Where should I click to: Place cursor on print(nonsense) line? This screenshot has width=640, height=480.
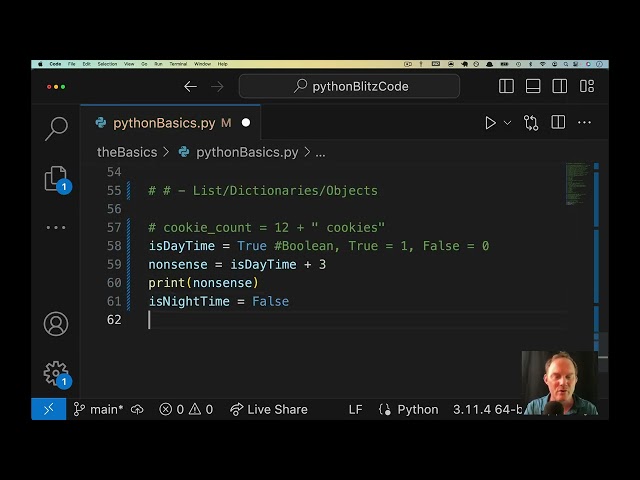coord(203,283)
